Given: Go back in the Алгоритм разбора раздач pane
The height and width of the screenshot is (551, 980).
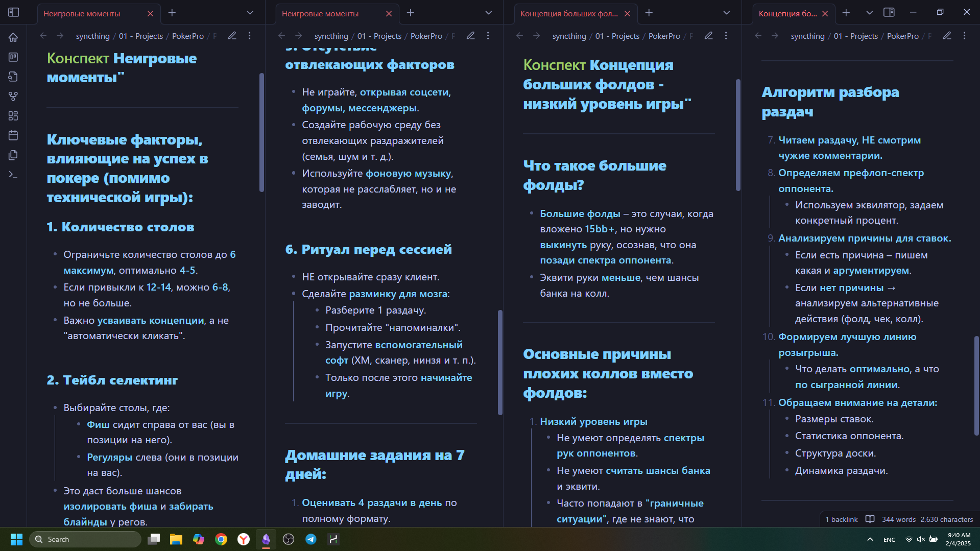Looking at the screenshot, I should [x=758, y=36].
